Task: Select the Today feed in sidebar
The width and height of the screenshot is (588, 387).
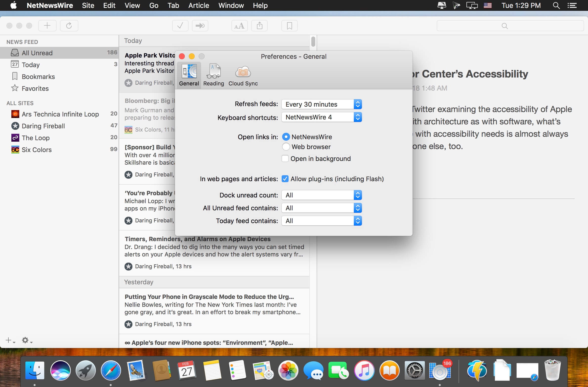Action: coord(59,65)
